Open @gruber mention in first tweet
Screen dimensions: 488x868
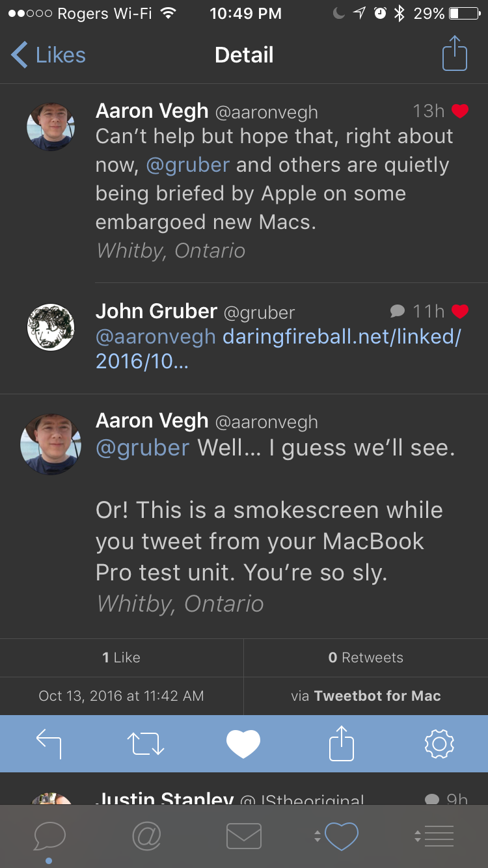(188, 165)
